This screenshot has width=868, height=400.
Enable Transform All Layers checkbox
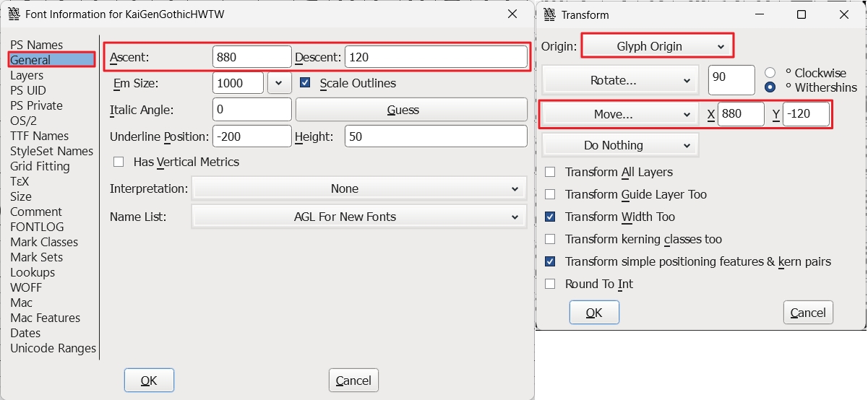point(550,172)
